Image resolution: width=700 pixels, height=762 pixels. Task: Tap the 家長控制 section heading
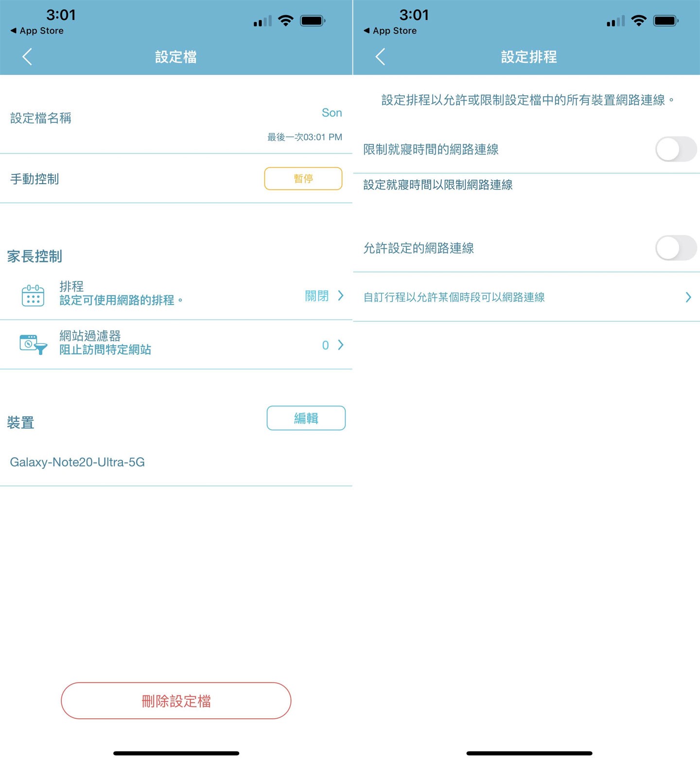click(35, 256)
